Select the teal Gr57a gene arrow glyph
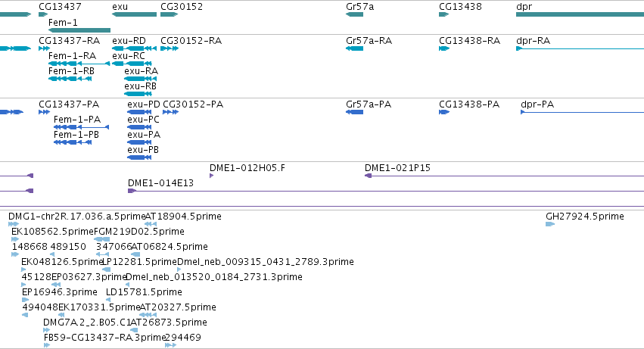The height and width of the screenshot is (349, 644). point(354,14)
